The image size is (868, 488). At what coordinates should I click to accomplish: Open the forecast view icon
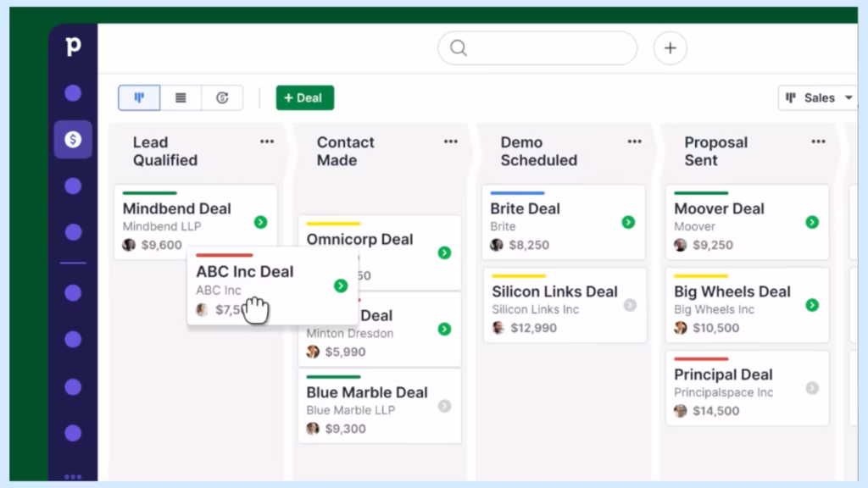click(222, 97)
